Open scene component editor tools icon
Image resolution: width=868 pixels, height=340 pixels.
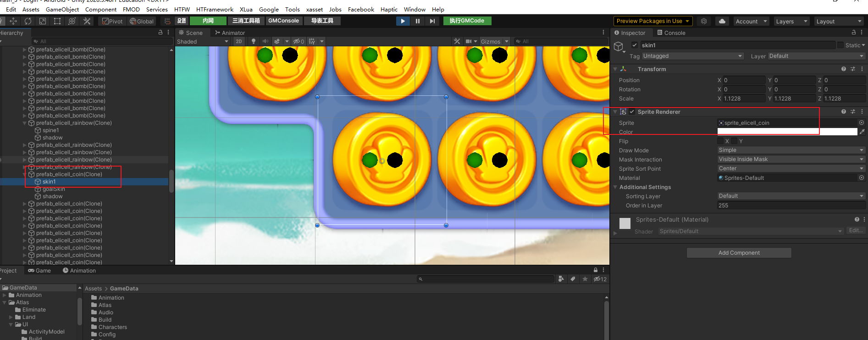[457, 41]
